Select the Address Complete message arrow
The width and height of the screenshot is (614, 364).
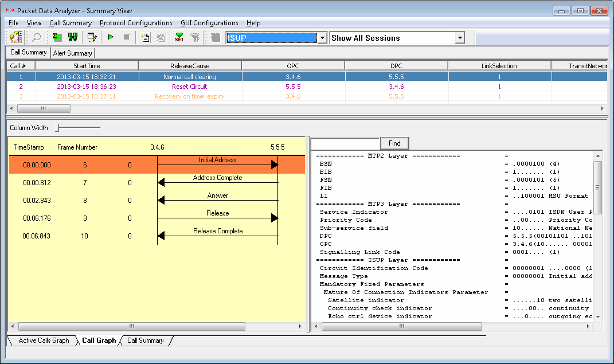coord(218,182)
